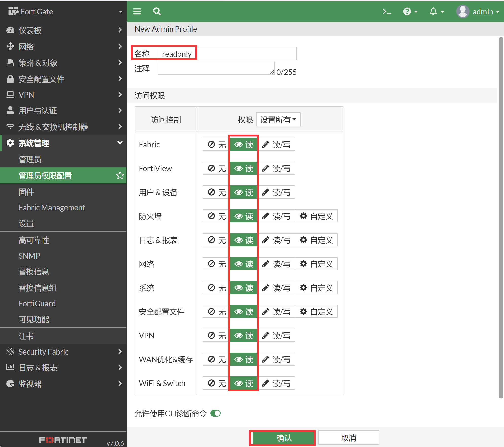
Task: Toggle 允许使用CLI诊断命令 switch
Action: (215, 413)
